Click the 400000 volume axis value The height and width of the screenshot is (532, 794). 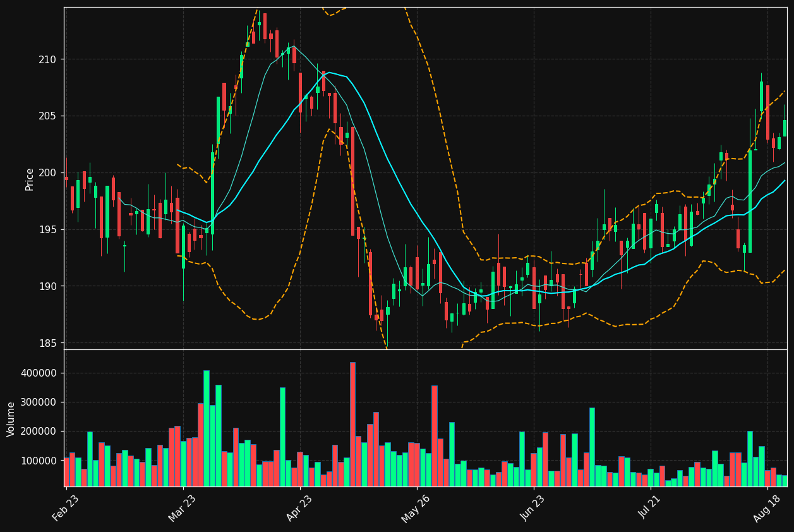tap(39, 373)
